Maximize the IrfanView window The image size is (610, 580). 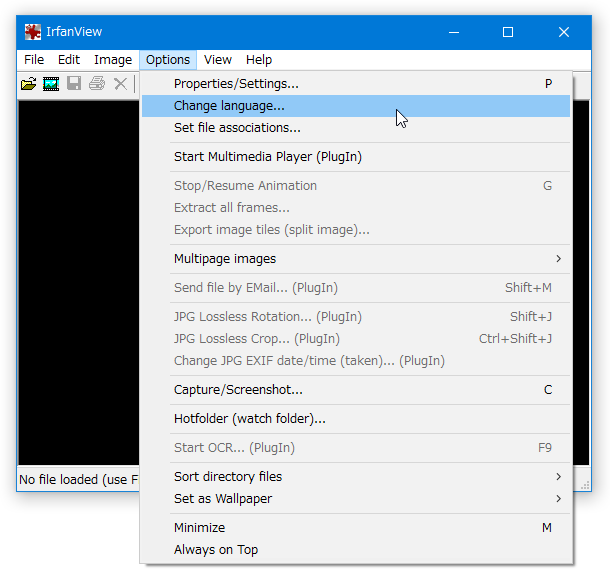[x=508, y=32]
